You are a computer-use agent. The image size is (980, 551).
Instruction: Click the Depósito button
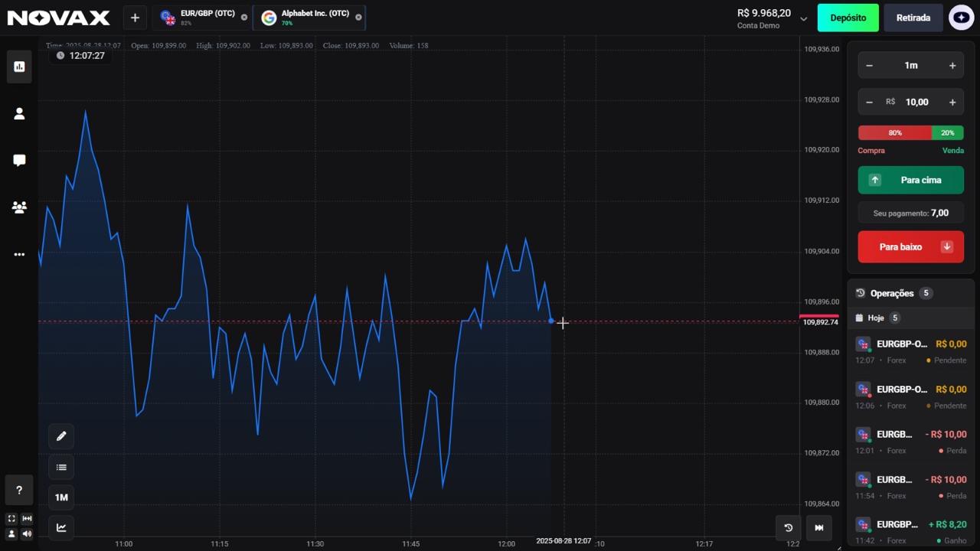coord(848,17)
